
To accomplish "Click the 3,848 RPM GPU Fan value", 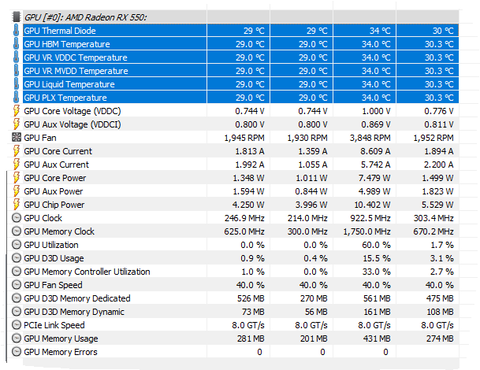I will [370, 138].
